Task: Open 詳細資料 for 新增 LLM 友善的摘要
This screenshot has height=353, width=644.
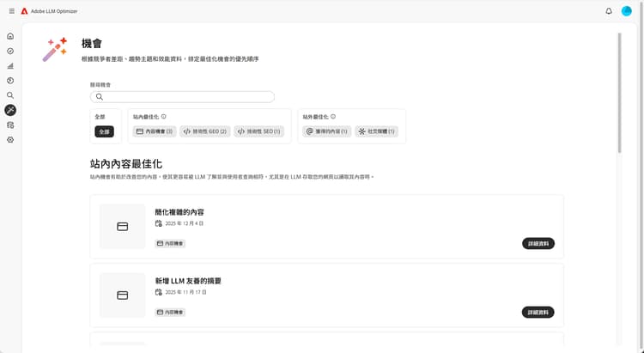Action: [538, 313]
